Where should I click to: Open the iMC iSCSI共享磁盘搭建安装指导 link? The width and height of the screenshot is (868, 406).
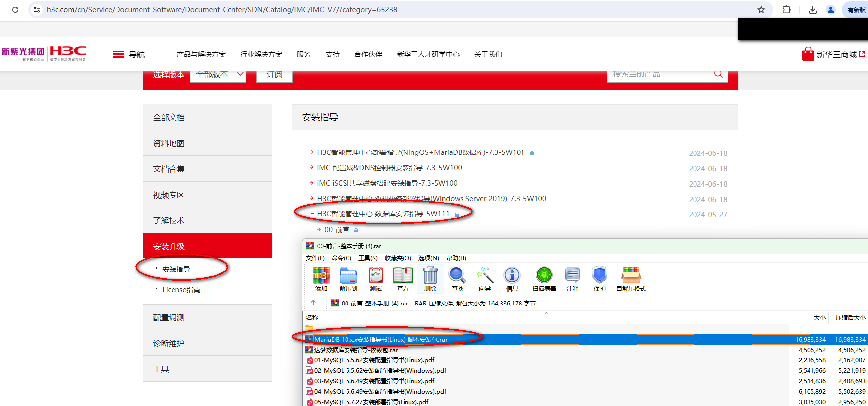387,183
